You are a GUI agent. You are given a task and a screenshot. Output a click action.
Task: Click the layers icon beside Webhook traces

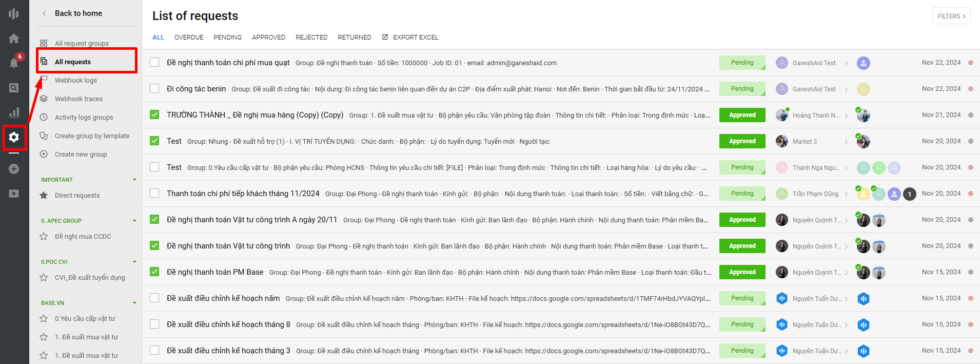coord(44,99)
